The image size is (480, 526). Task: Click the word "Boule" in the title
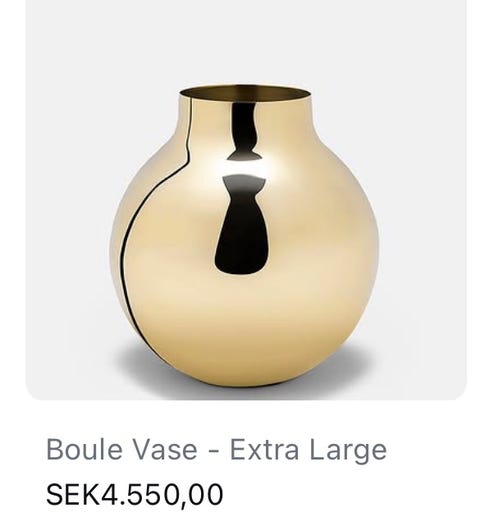pos(84,449)
